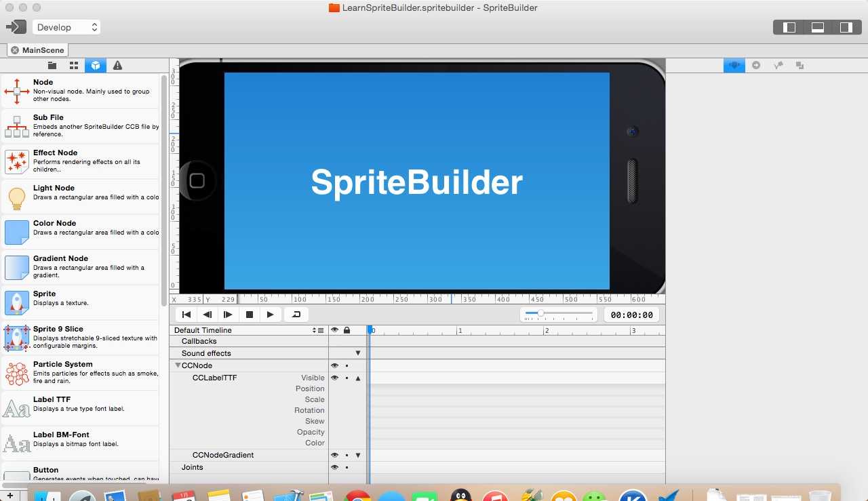Click the 00:00:00 timecode display
Screen dimensions: 868x501
click(631, 315)
